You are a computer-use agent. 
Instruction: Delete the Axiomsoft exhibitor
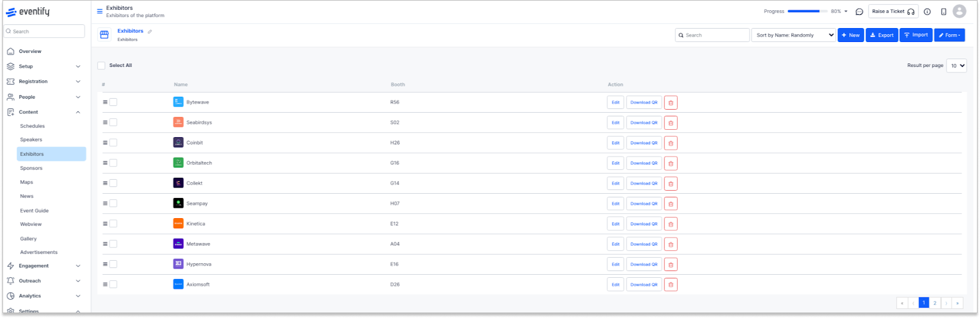click(670, 284)
